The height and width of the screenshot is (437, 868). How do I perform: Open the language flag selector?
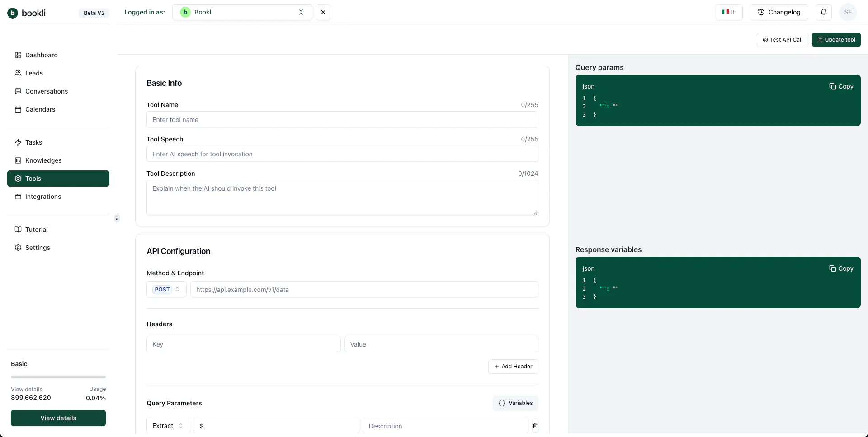pos(729,12)
